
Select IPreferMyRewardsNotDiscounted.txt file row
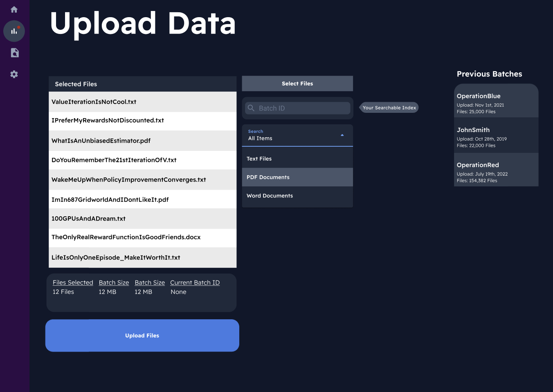(x=143, y=121)
